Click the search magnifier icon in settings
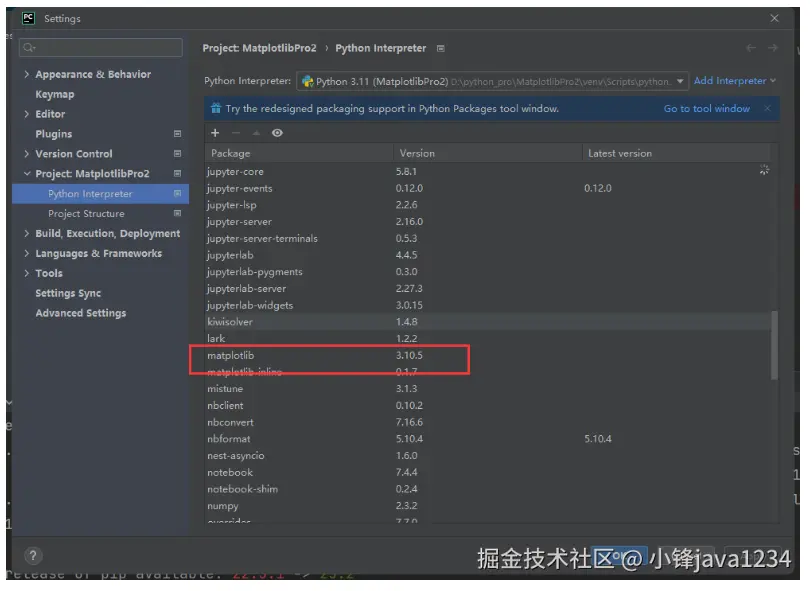 pyautogui.click(x=29, y=48)
